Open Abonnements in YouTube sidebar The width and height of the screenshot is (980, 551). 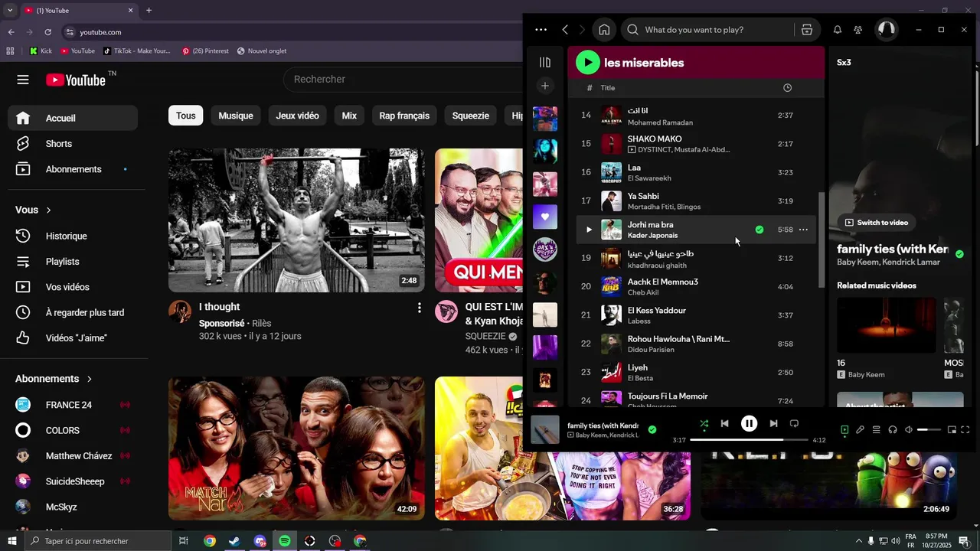[x=73, y=169]
